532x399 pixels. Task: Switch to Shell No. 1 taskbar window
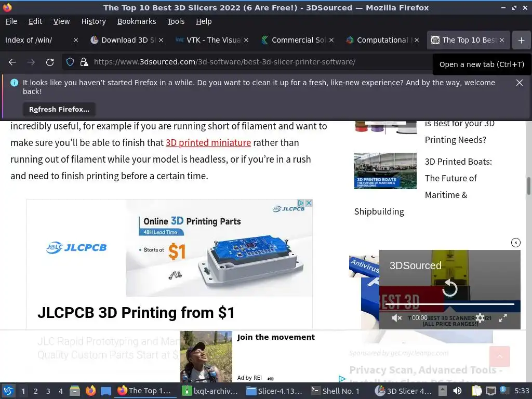(336, 391)
